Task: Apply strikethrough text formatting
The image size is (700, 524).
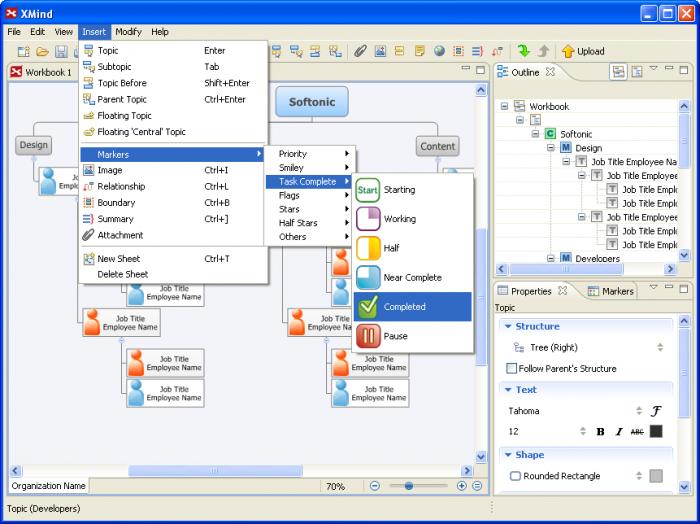Action: point(637,432)
